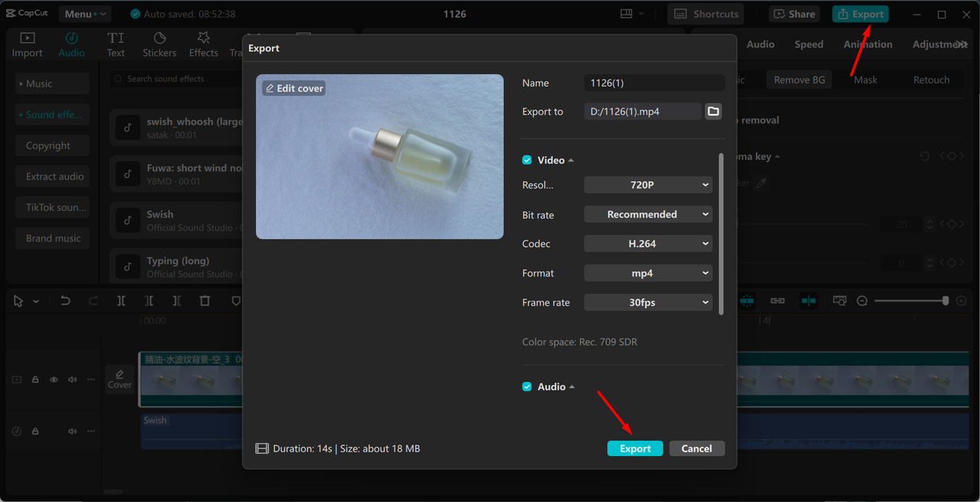Click the link clips chain icon
This screenshot has width=980, height=502.
coord(778,301)
